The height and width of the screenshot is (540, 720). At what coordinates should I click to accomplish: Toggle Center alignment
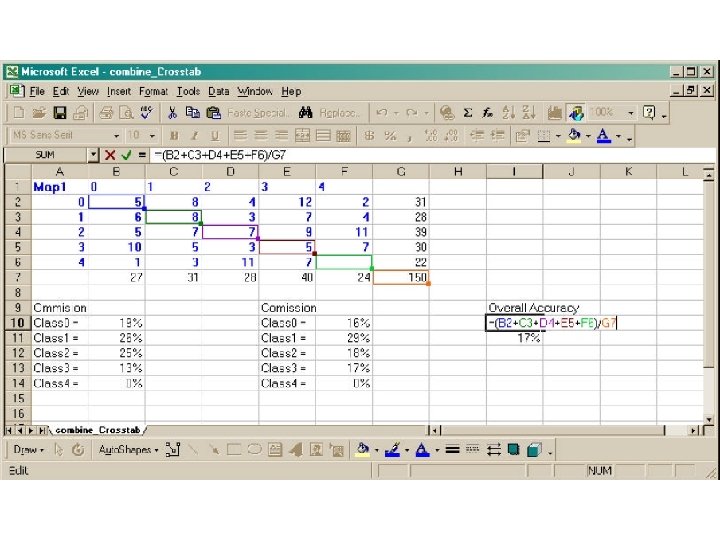[x=261, y=135]
